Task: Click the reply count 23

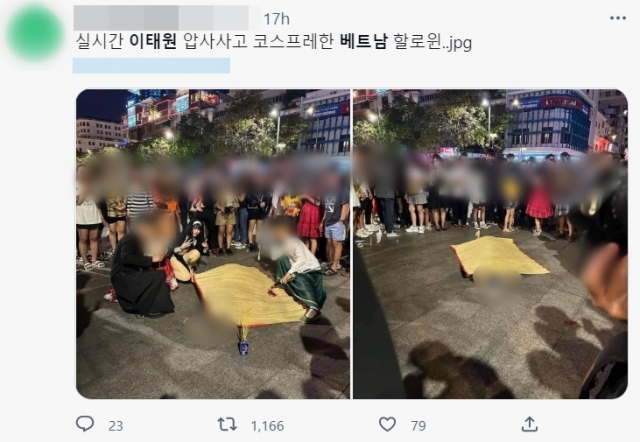Action: [116, 426]
